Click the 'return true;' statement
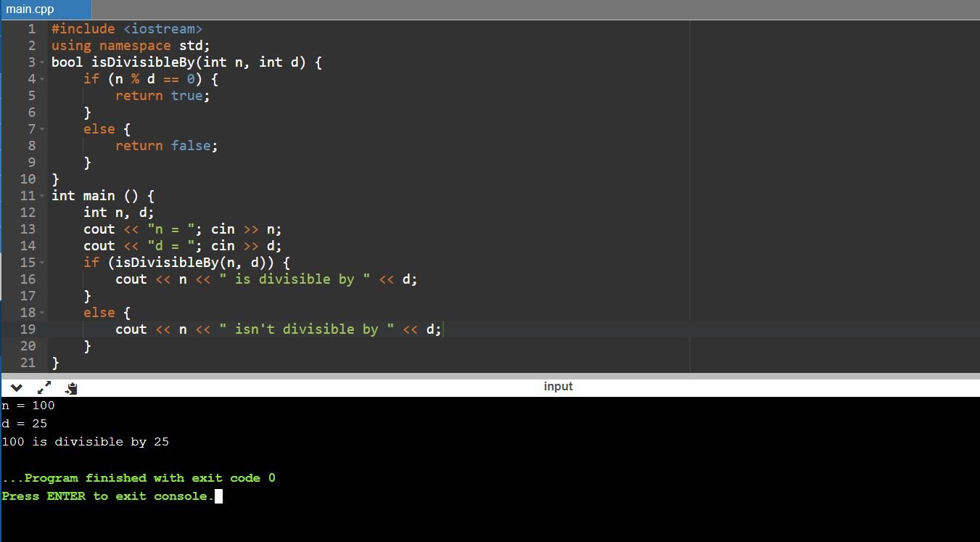This screenshot has height=542, width=980. click(162, 96)
